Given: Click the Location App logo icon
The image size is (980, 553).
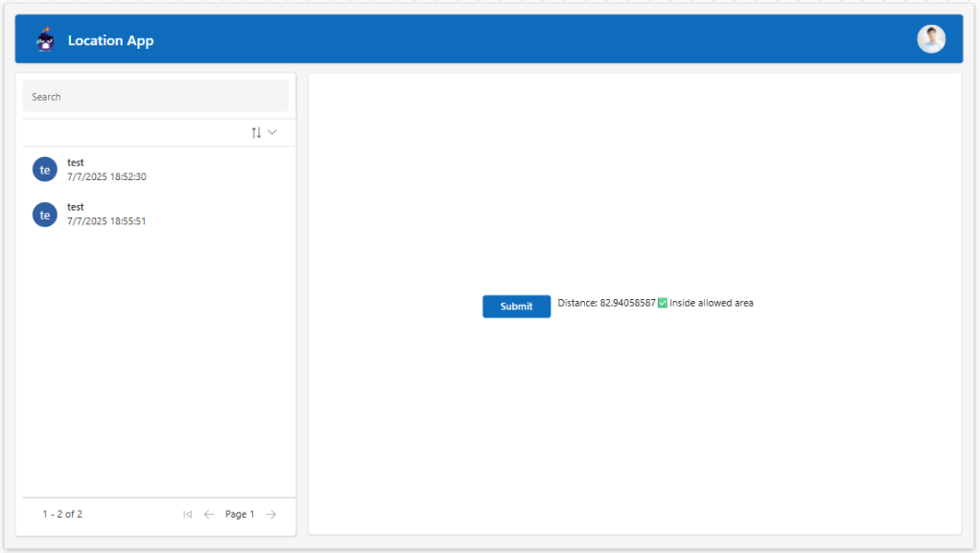Looking at the screenshot, I should [x=45, y=40].
